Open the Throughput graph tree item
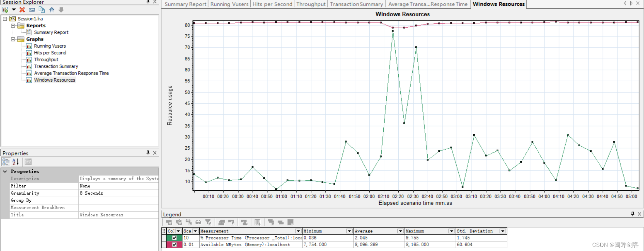This screenshot has height=251, width=644. pos(46,60)
